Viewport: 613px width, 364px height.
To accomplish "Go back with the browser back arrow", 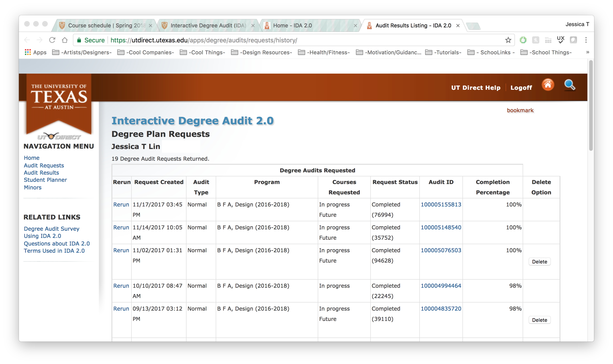I will [27, 40].
